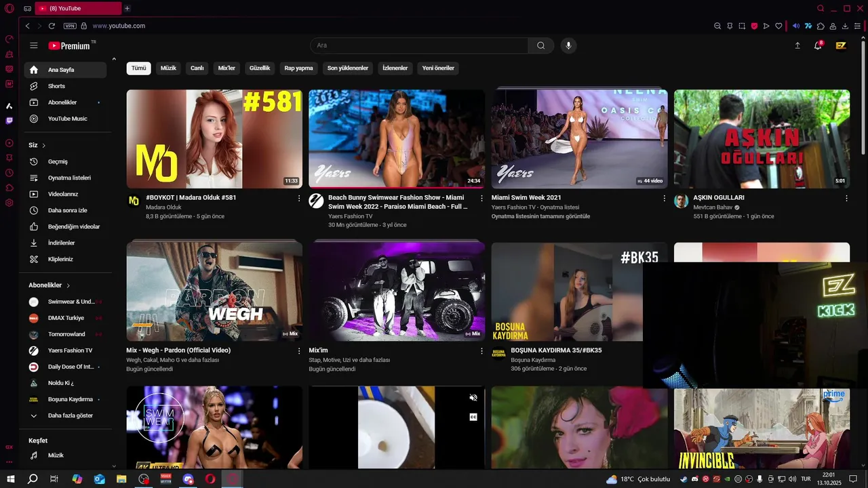Open File Explorer from the taskbar
The image size is (868, 488).
(121, 479)
